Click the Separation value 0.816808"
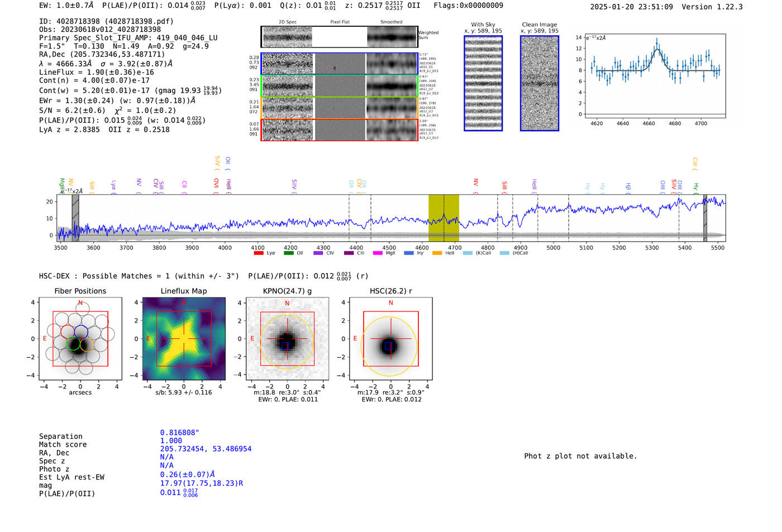The image size is (782, 532). coord(180,433)
